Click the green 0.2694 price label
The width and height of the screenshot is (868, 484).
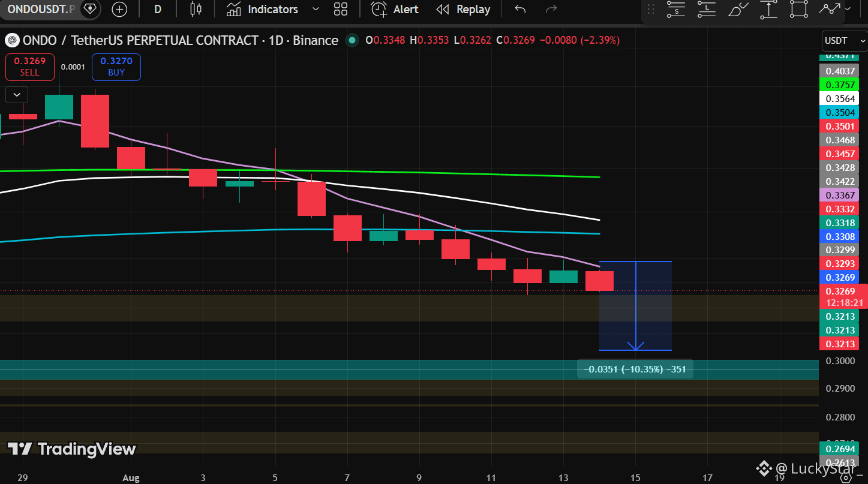[839, 449]
